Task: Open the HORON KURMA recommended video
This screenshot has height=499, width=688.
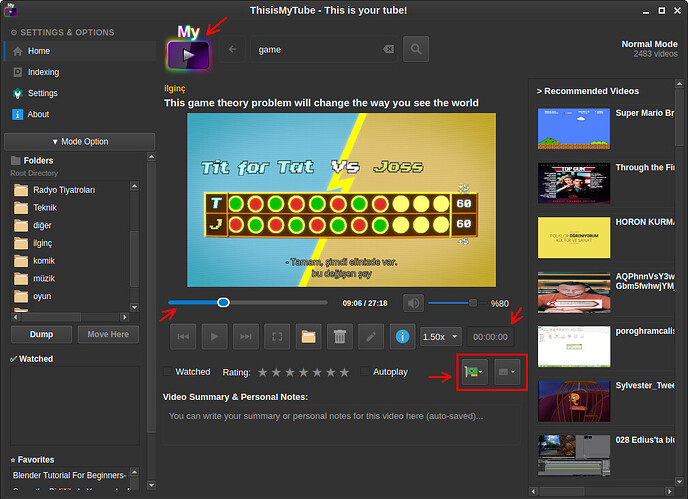Action: coord(574,237)
